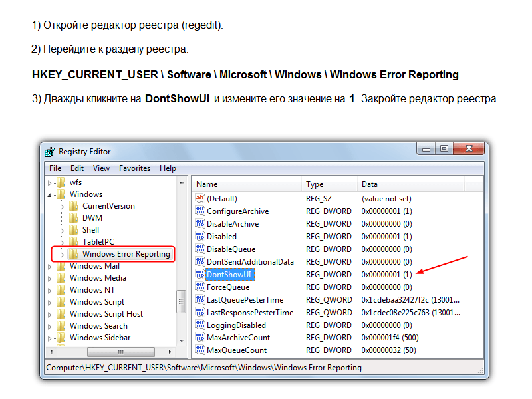Click the QWORD icon beside LastQueuePesterTime
532x399 pixels.
click(x=200, y=300)
